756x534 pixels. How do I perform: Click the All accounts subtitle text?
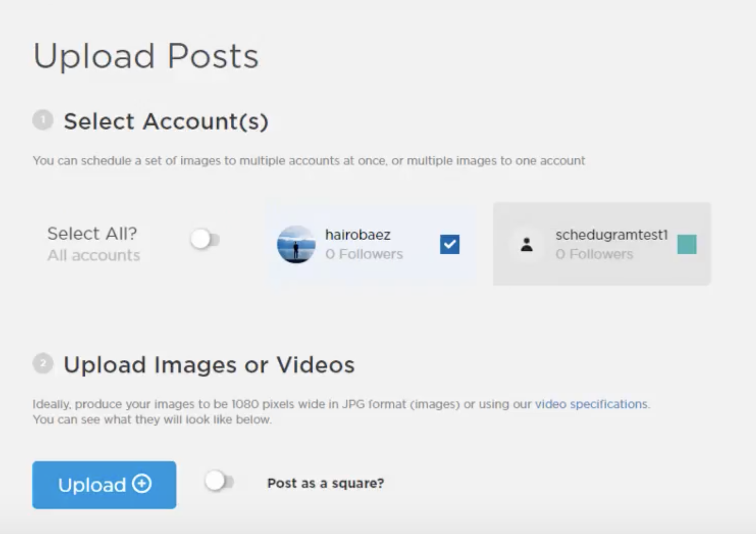coord(94,255)
